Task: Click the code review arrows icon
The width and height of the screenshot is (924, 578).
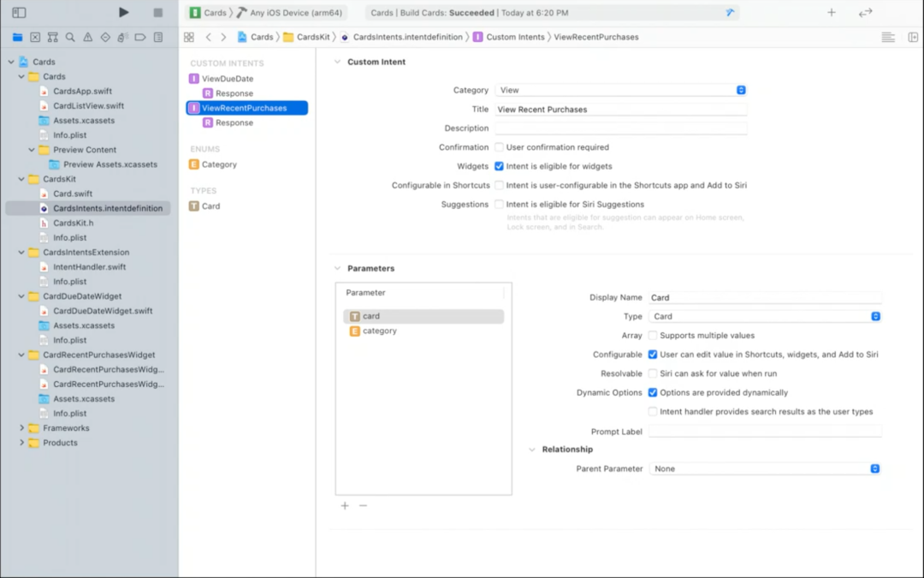Action: point(866,13)
